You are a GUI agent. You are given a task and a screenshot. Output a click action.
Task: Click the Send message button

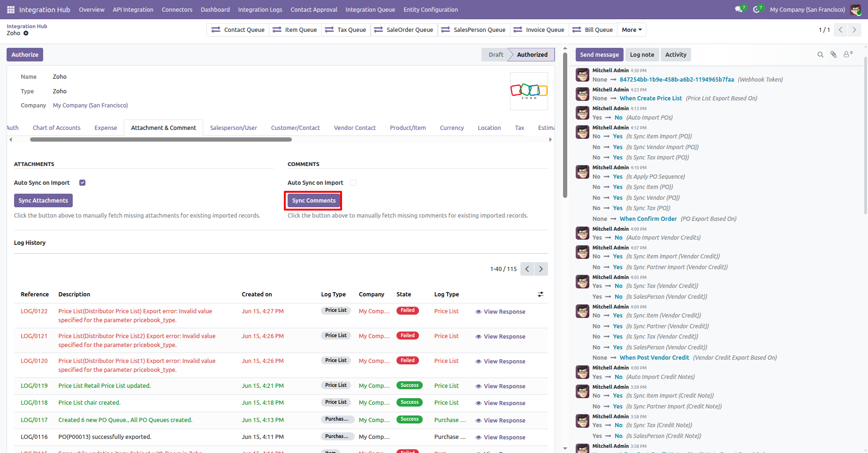(600, 55)
